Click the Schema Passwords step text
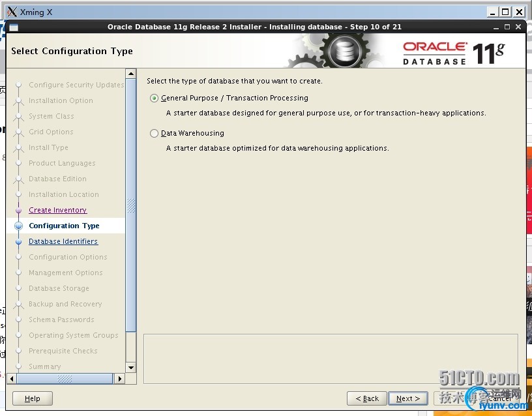Screen dimensions: 532x416 coord(61,319)
